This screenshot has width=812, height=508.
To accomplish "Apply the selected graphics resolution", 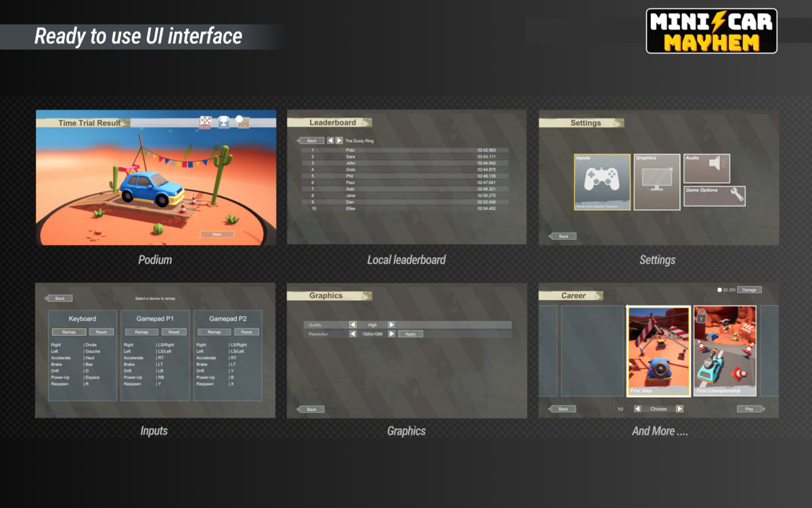I will (411, 334).
